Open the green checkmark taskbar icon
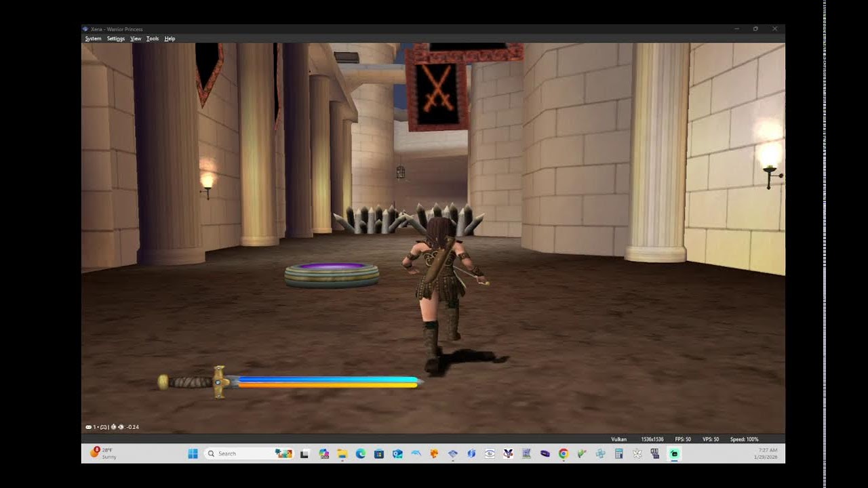 click(x=581, y=453)
